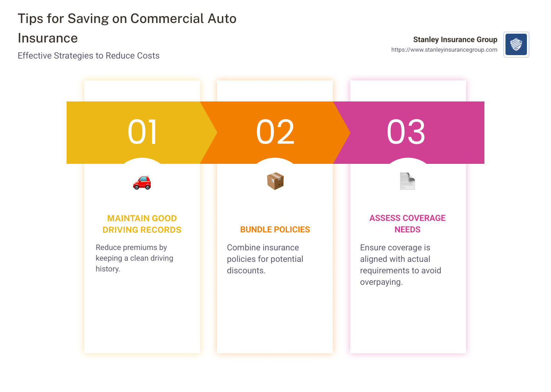This screenshot has height=392, width=551.
Task: Click the red car emoji icon
Action: pos(143,182)
